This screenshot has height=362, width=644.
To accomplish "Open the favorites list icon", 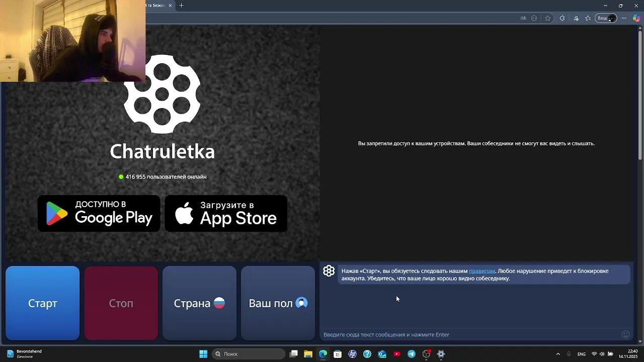I will (588, 18).
